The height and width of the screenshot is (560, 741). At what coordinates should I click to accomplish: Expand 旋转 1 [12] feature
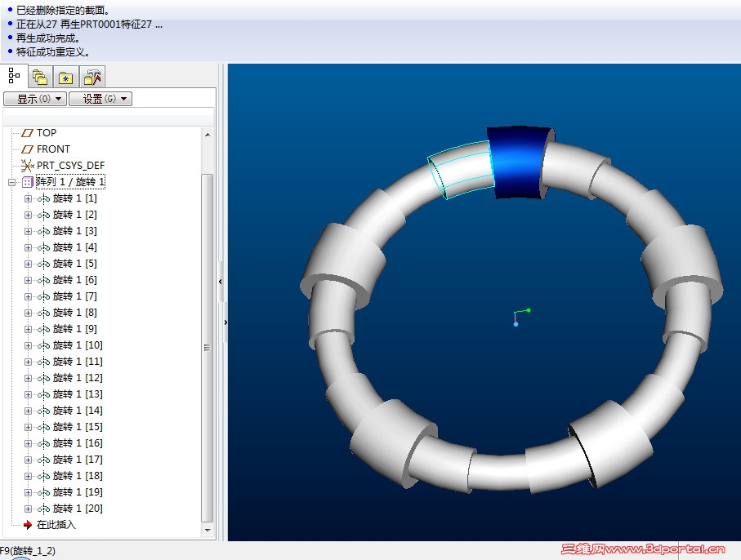point(28,378)
